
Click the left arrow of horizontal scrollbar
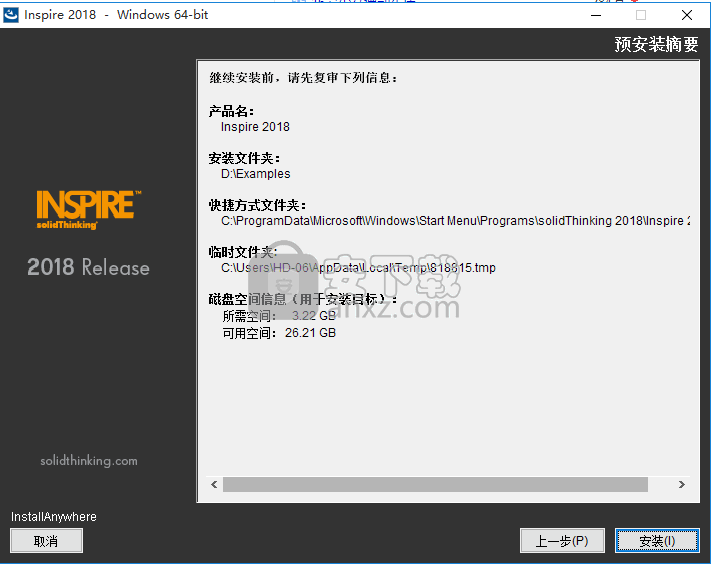pyautogui.click(x=214, y=484)
